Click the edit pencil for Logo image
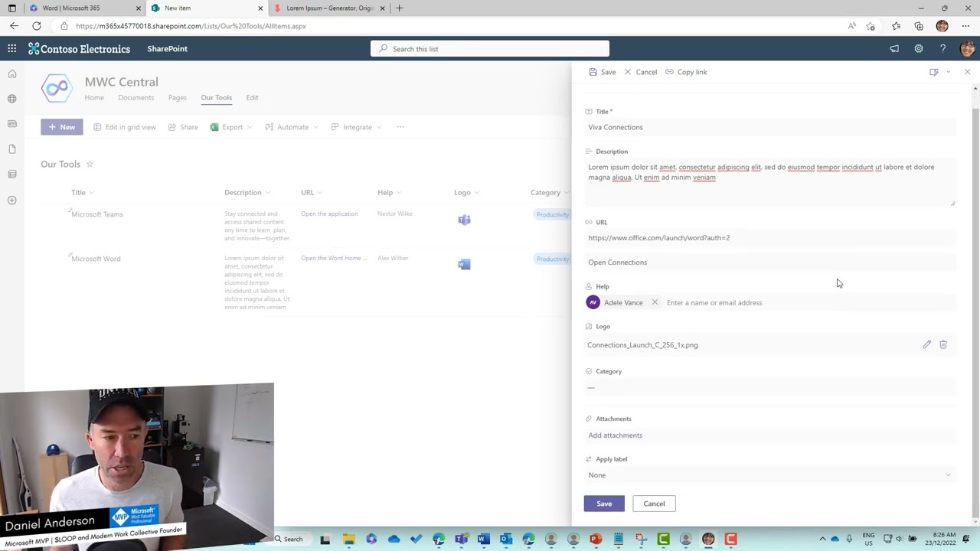Image resolution: width=980 pixels, height=551 pixels. tap(926, 344)
